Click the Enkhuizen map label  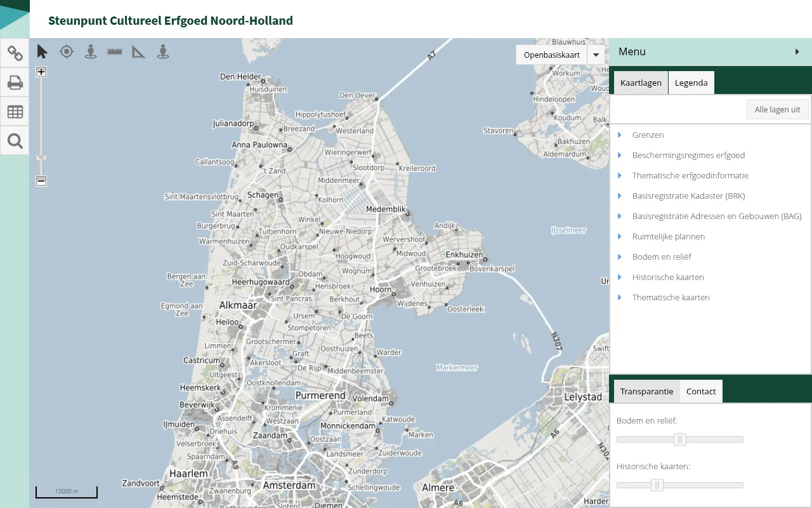(464, 255)
